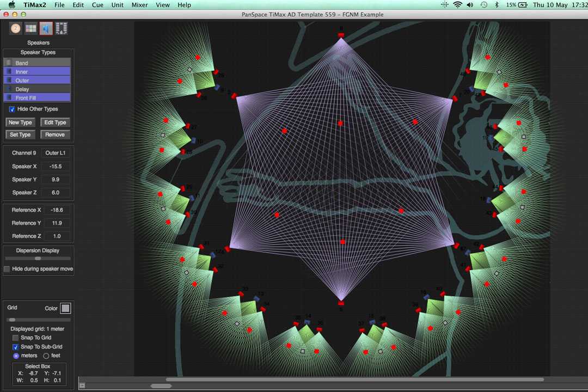Open the matrix grid icon in panel toolbar

click(62, 28)
